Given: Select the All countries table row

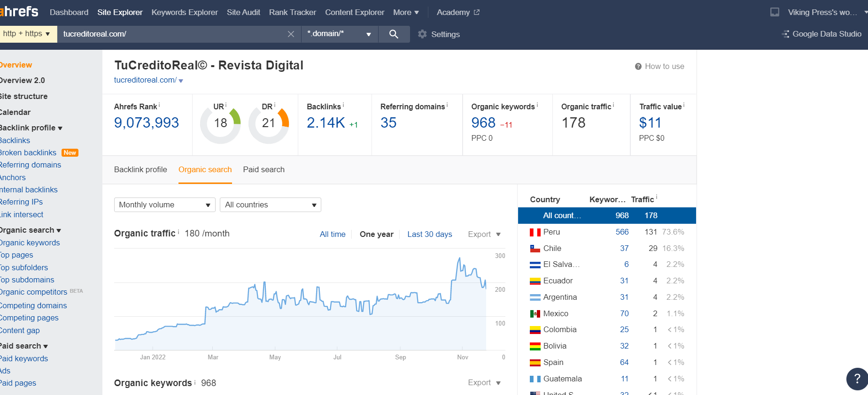Looking at the screenshot, I should pos(607,215).
